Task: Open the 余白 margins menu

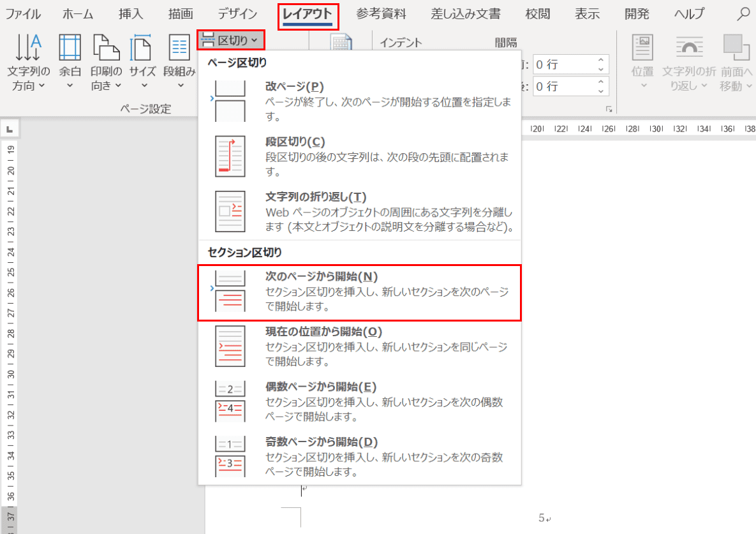Action: point(70,63)
